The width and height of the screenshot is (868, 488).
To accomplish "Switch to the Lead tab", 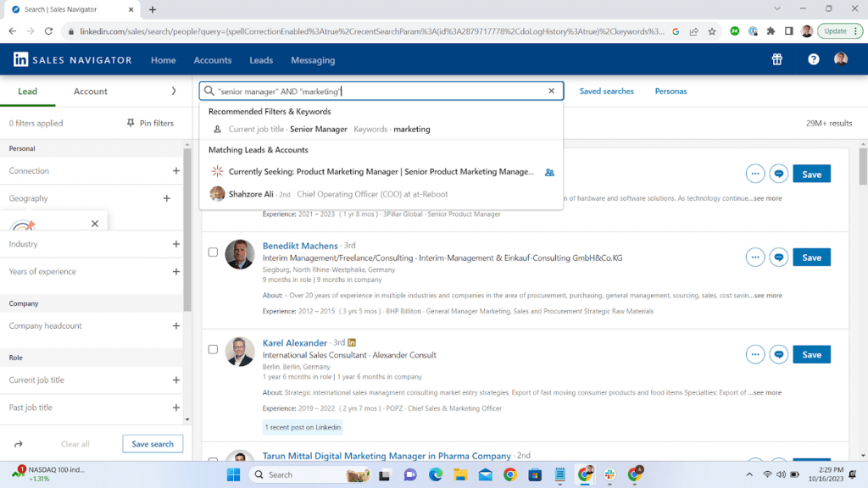I will tap(28, 91).
